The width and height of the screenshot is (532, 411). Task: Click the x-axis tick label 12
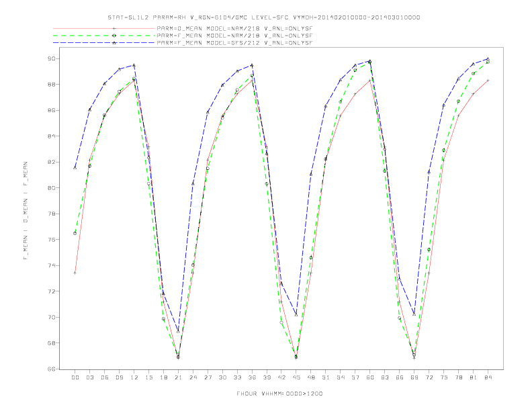(x=134, y=377)
